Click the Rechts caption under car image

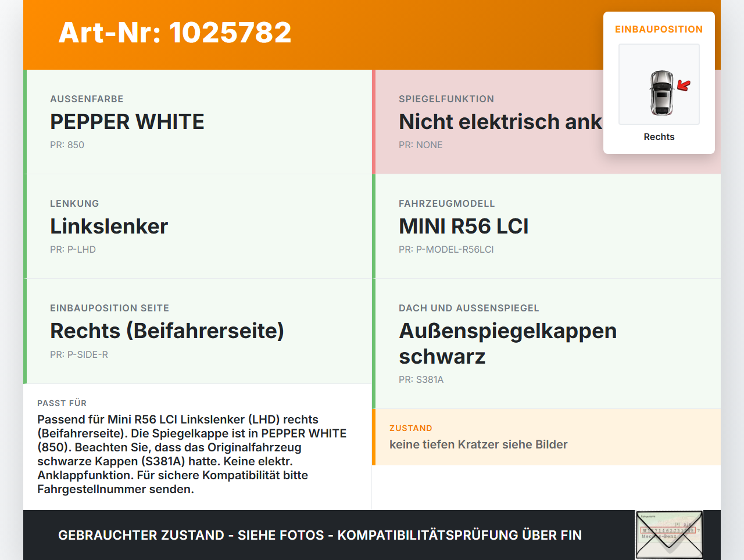click(x=659, y=137)
